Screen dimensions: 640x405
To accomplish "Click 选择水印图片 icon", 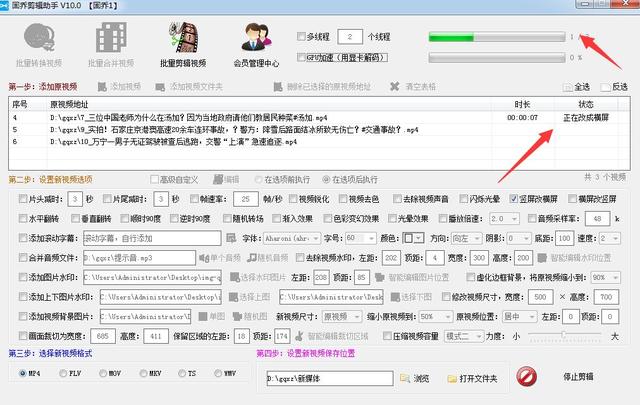I will [x=234, y=277].
